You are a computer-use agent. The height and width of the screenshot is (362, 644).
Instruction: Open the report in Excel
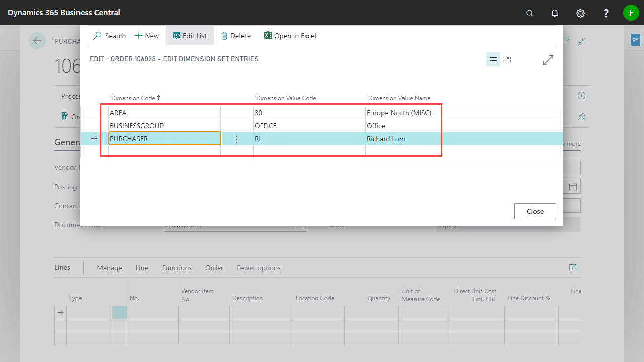point(290,35)
